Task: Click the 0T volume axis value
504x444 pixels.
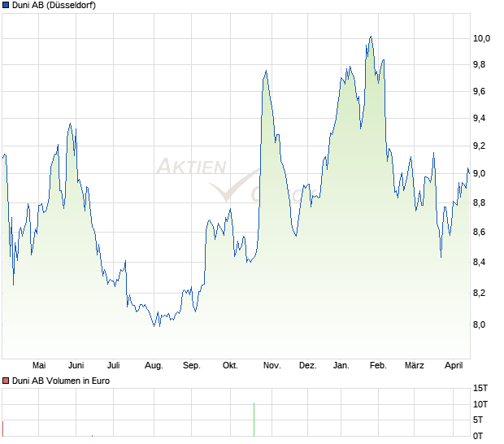Action: 478,436
